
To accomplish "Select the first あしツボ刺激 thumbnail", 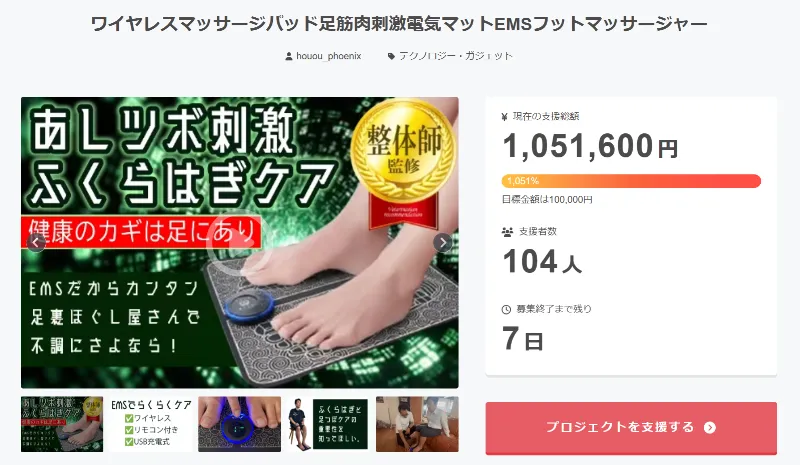I will tap(62, 424).
